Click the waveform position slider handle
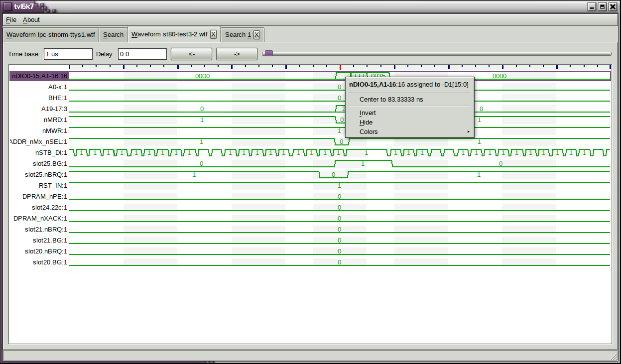 coord(268,54)
